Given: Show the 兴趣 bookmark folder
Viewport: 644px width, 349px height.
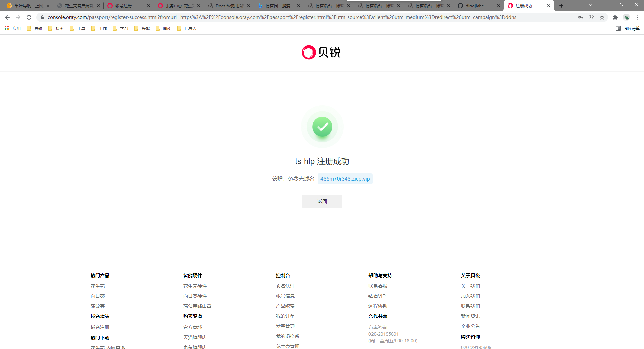Looking at the screenshot, I should click(x=142, y=29).
